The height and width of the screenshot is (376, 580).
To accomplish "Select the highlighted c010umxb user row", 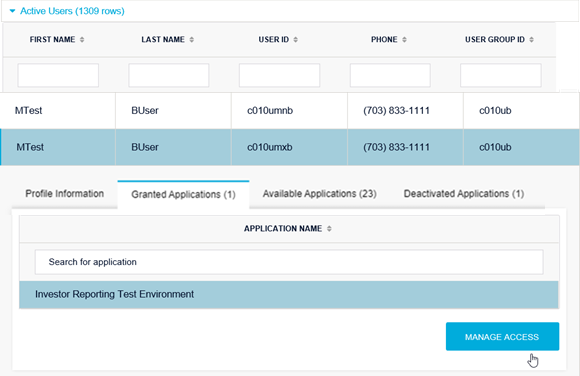I will pyautogui.click(x=290, y=147).
